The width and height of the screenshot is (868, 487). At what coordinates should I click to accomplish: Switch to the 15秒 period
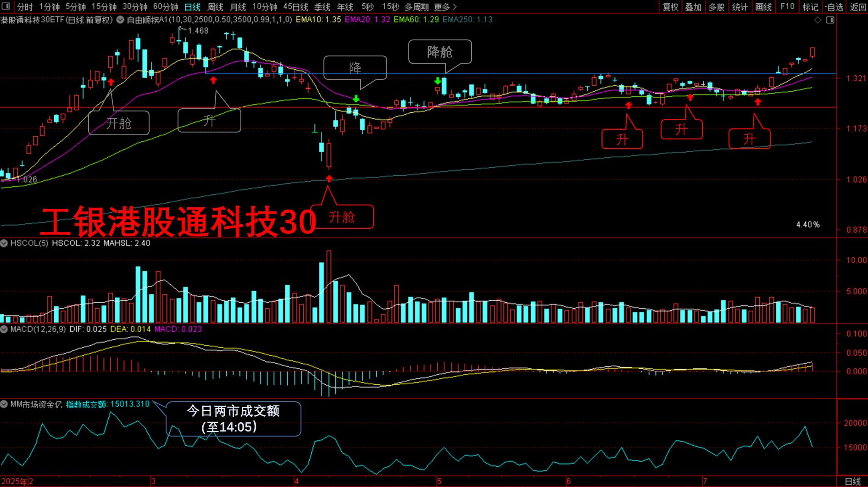[390, 7]
